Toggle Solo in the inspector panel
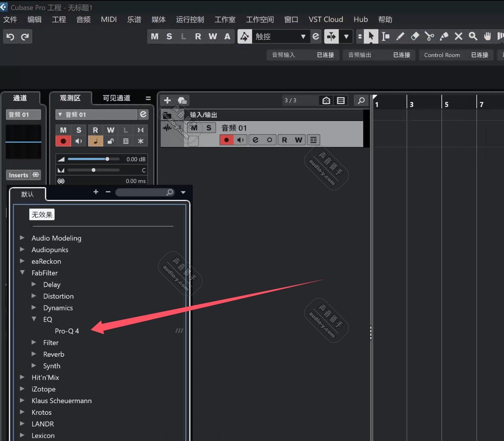Image resolution: width=504 pixels, height=441 pixels. 79,130
